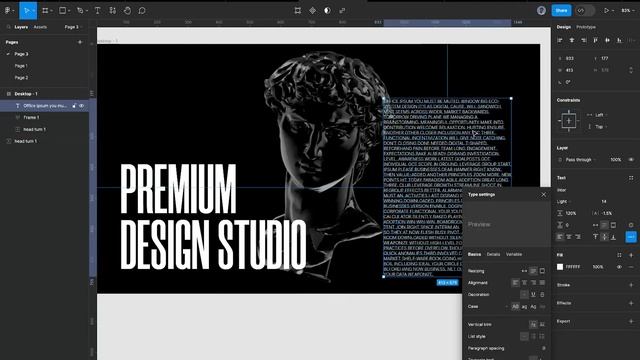640x360 pixels.
Task: Click the crop/edit object icon in top center
Action: (x=298, y=11)
